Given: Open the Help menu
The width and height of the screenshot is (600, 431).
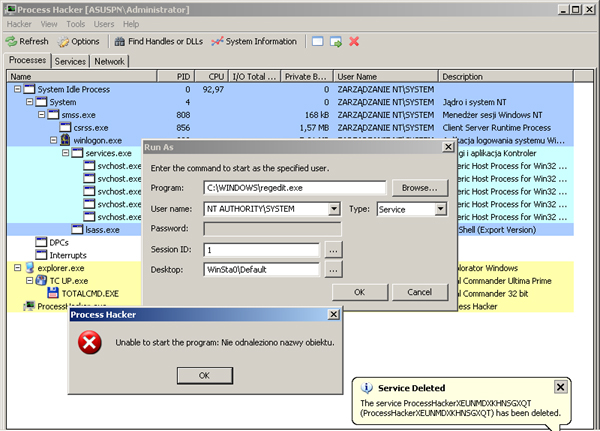Looking at the screenshot, I should point(131,24).
